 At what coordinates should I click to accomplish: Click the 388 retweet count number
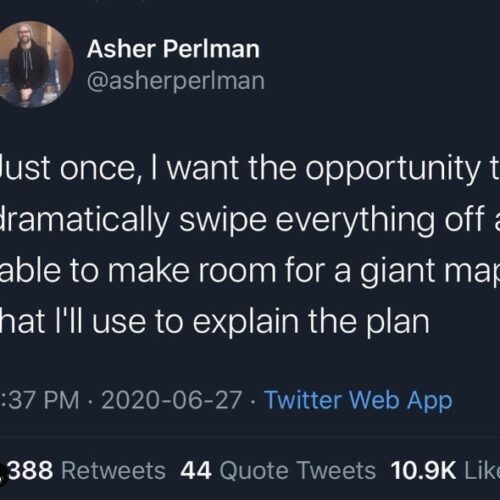(x=31, y=470)
